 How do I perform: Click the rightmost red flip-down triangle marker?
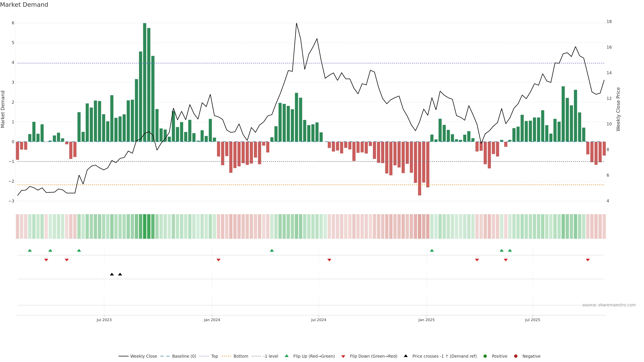pos(588,260)
